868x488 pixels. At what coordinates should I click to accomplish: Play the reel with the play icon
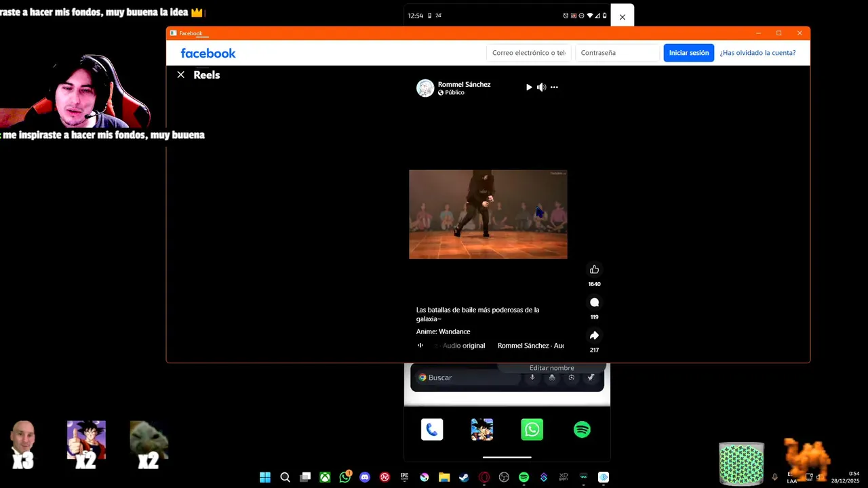click(529, 87)
